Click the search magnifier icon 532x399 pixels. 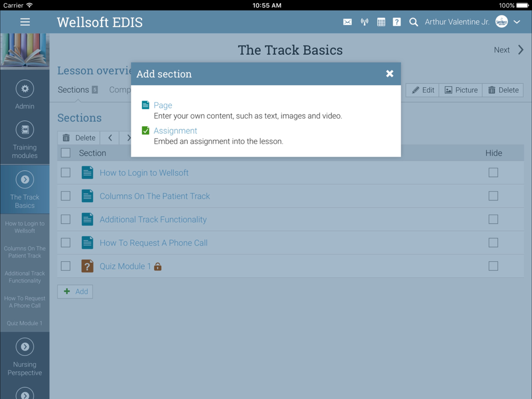click(x=413, y=22)
